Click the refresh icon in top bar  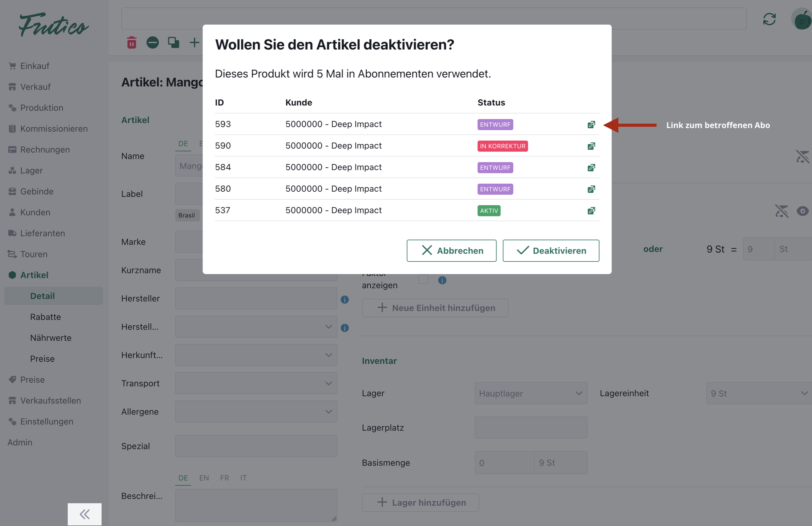769,19
